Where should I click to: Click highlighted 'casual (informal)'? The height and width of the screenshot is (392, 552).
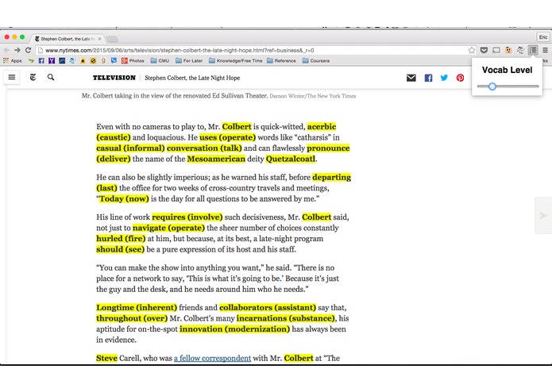pos(130,148)
